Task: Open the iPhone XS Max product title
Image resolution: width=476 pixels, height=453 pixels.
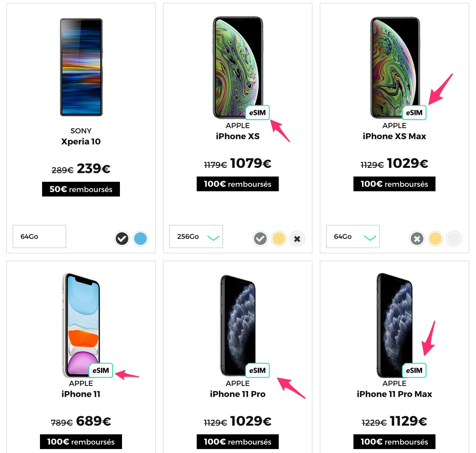Action: [394, 137]
